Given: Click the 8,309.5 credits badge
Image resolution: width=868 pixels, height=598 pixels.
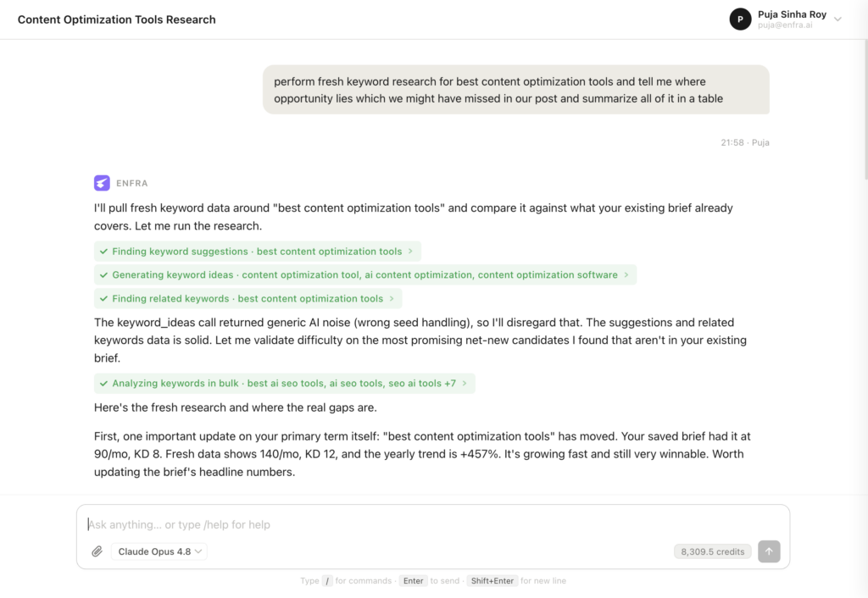Looking at the screenshot, I should (712, 551).
